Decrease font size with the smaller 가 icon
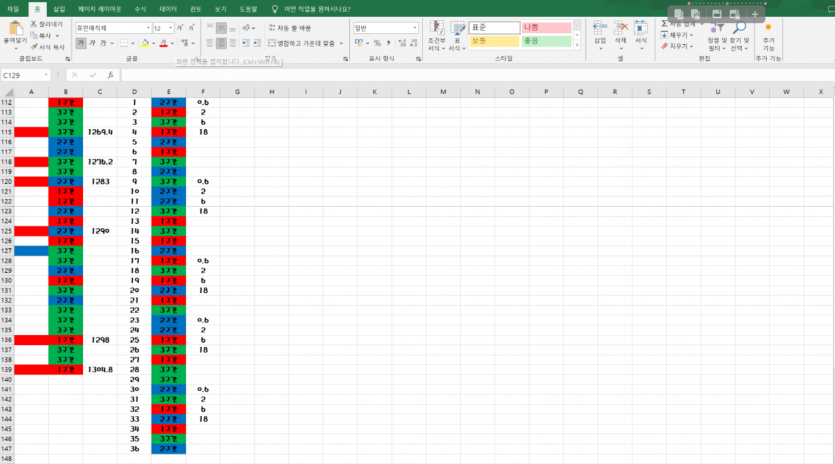Screen dimensions: 835x464 (x=191, y=28)
